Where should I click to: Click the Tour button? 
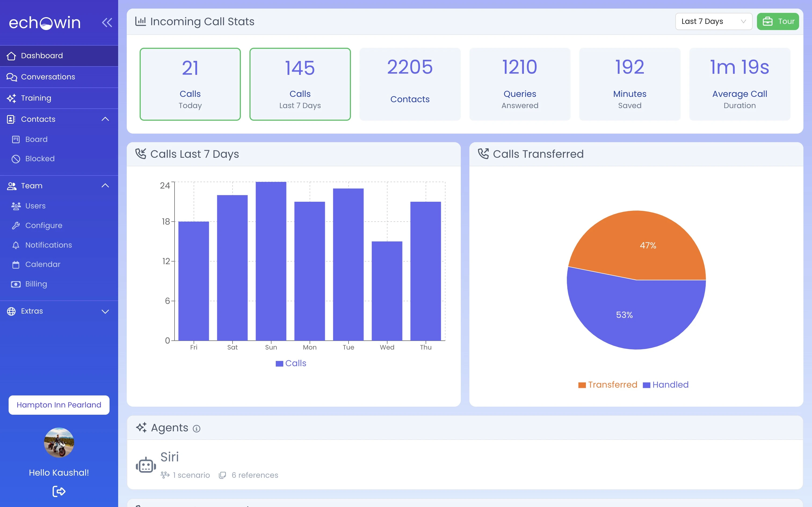779,21
